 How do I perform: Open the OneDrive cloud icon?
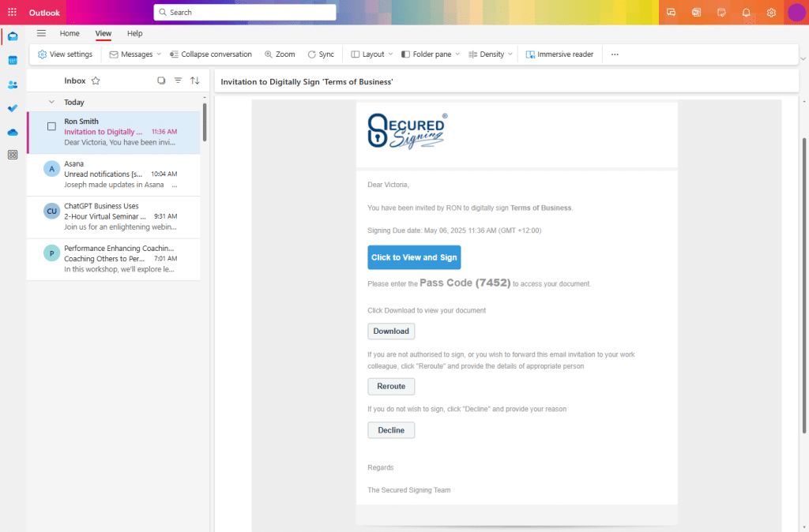pyautogui.click(x=13, y=133)
